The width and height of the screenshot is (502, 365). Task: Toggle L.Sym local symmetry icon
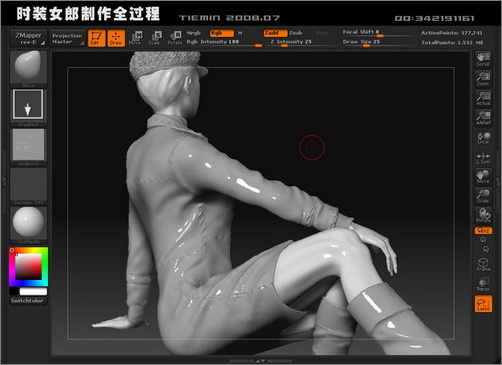tap(483, 158)
